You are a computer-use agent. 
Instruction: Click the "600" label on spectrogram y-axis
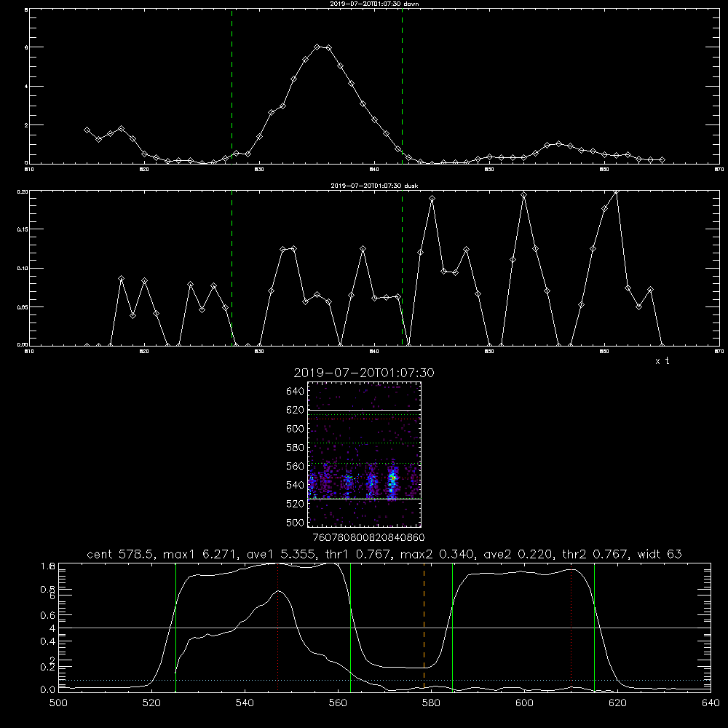[x=296, y=429]
